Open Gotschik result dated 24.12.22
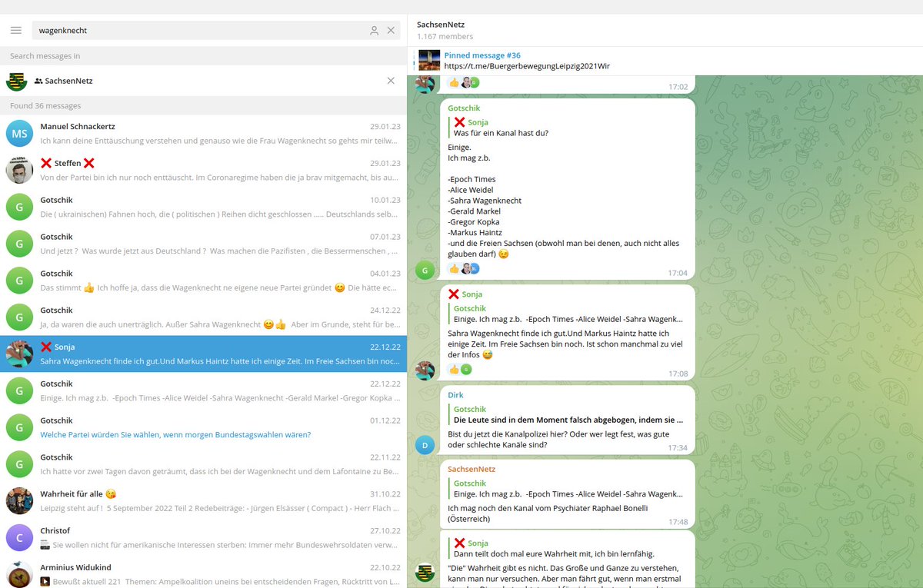Screen dimensions: 923x588 click(x=203, y=317)
